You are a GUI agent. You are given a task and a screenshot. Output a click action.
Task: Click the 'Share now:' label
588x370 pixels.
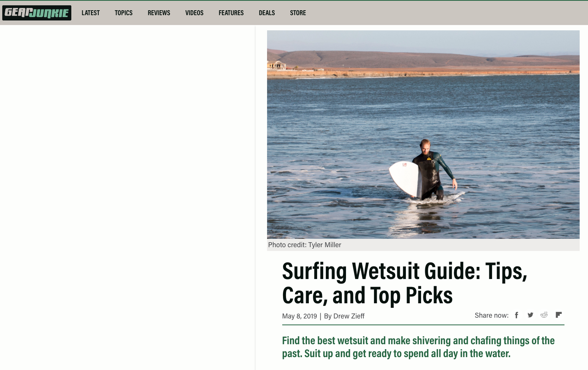point(492,315)
